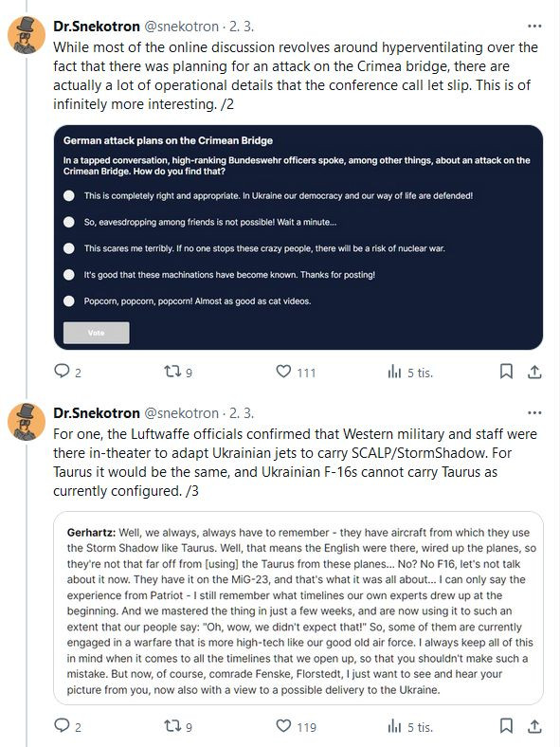Like the tweet with 119 likes
Screen dimensions: 560x747
point(283,725)
